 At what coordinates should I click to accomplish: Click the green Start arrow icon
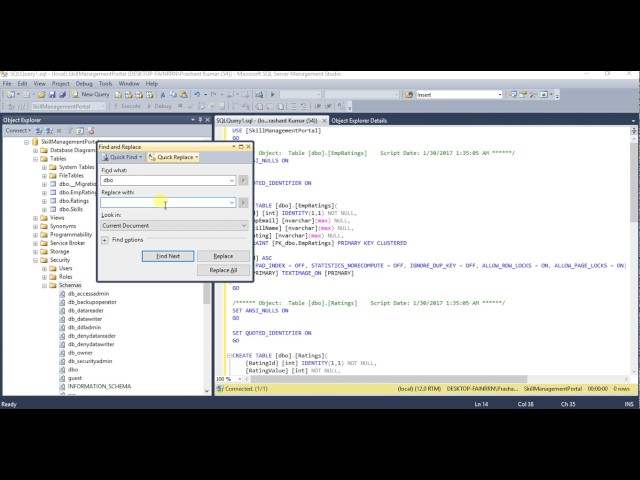pos(272,95)
